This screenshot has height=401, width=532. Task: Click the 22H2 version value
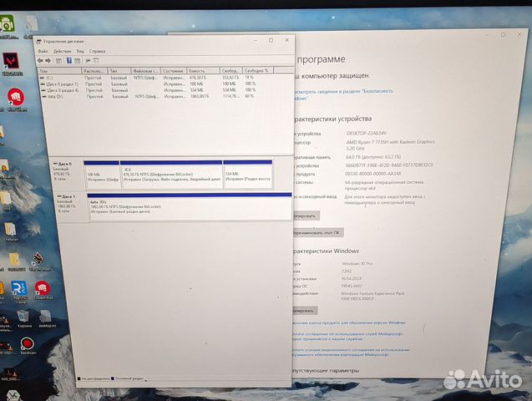pos(347,271)
